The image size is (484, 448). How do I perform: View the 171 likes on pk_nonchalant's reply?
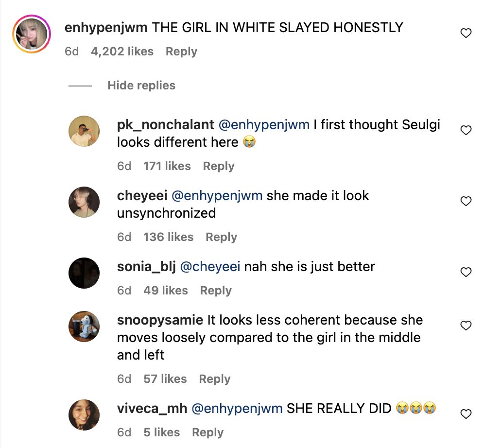(167, 166)
